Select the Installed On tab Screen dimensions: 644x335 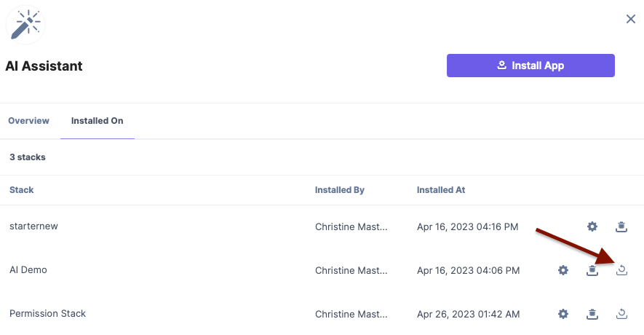[x=98, y=121]
